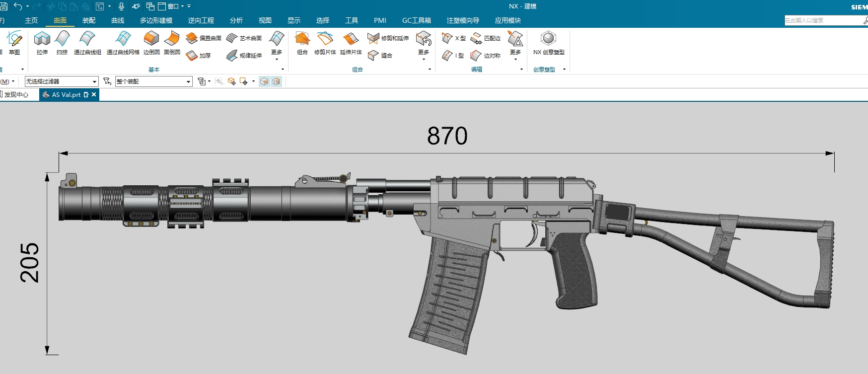Screen dimensions: 868x374
Task: Click the 草图 (Sketch) icon
Action: (x=14, y=43)
